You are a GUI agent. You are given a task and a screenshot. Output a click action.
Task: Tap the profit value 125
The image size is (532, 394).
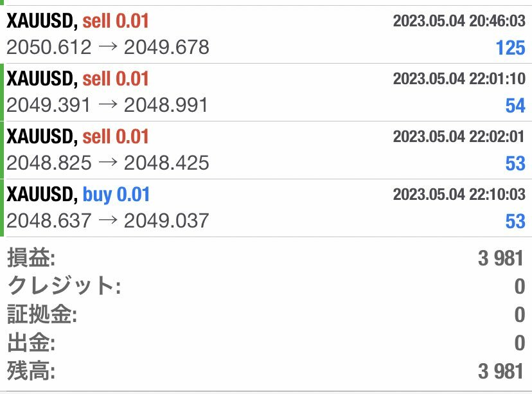click(510, 48)
